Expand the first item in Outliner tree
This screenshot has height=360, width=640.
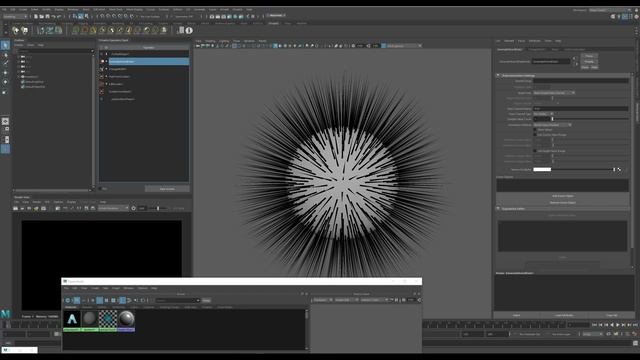19,56
